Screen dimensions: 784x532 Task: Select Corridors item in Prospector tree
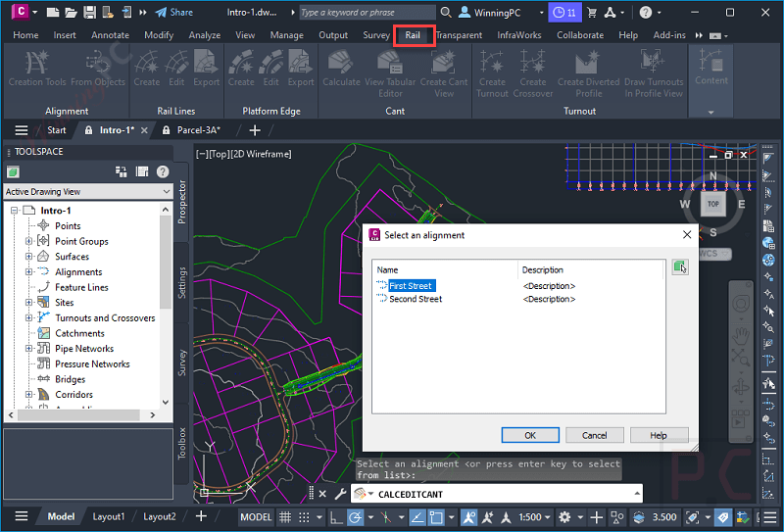coord(73,395)
